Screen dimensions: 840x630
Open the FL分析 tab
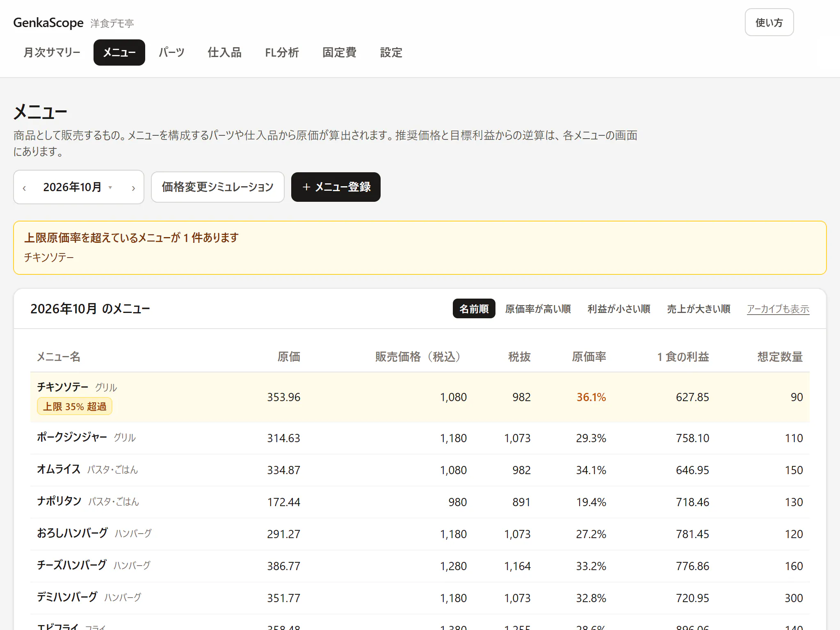point(282,52)
